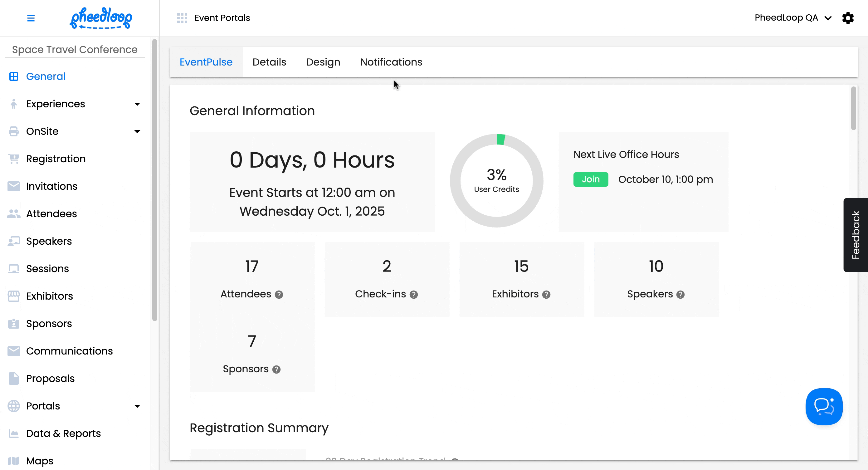This screenshot has height=470, width=868.
Task: Expand the Portals sidebar section
Action: [x=137, y=406]
